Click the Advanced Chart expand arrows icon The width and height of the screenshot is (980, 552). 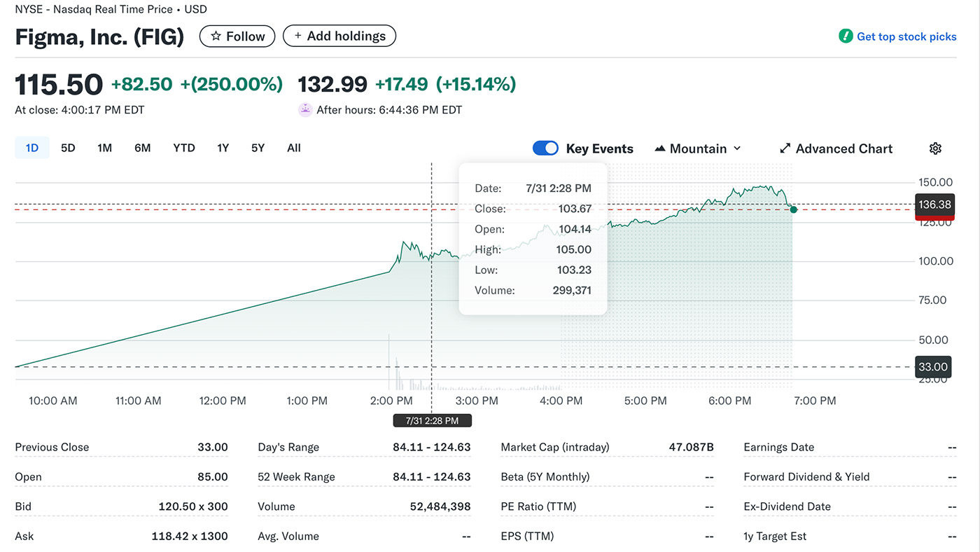tap(785, 149)
